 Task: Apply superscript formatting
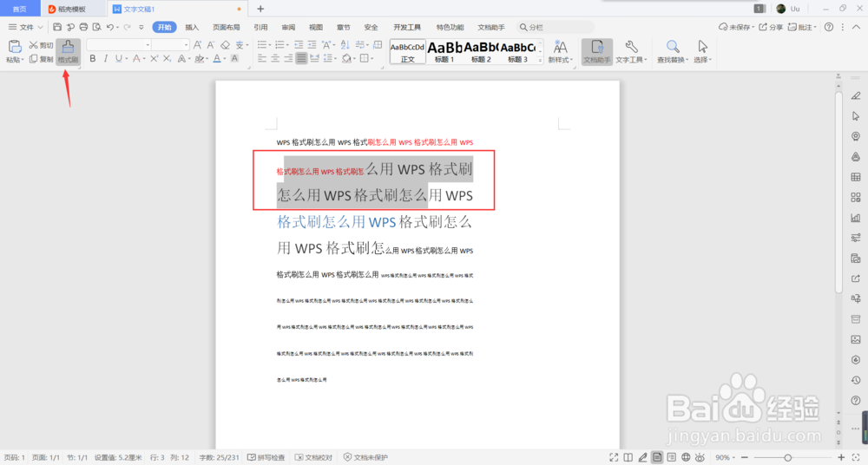click(154, 58)
